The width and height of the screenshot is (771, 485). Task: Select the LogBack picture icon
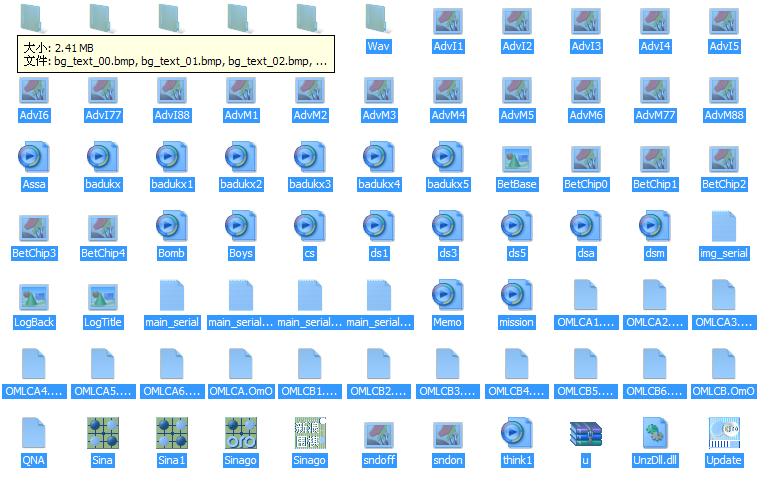33,298
